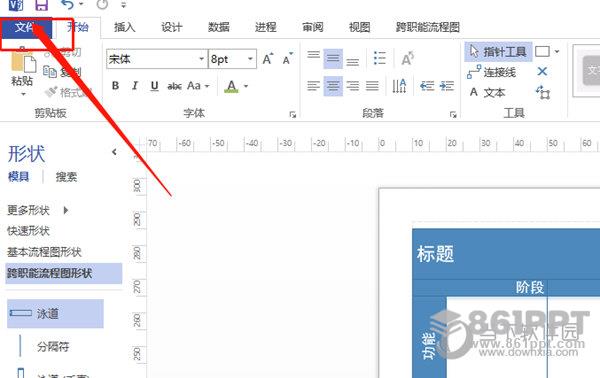Open the 宋体 font name dropdown
This screenshot has height=378, width=600.
[157, 59]
